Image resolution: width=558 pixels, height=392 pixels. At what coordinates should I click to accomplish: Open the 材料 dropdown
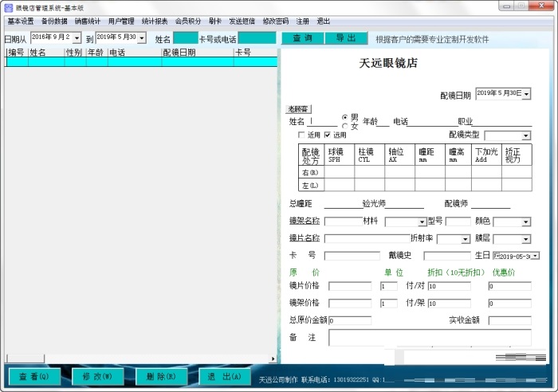(x=422, y=222)
